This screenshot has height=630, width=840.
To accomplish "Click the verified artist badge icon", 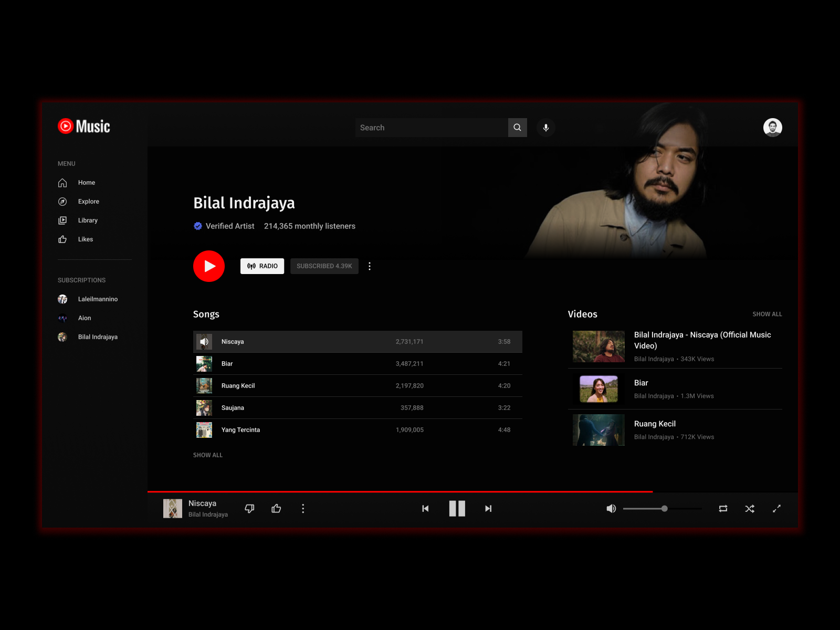I will click(x=198, y=226).
